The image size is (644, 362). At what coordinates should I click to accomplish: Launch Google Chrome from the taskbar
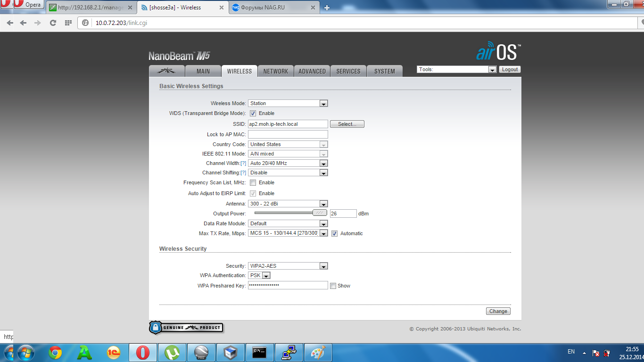[x=55, y=353]
